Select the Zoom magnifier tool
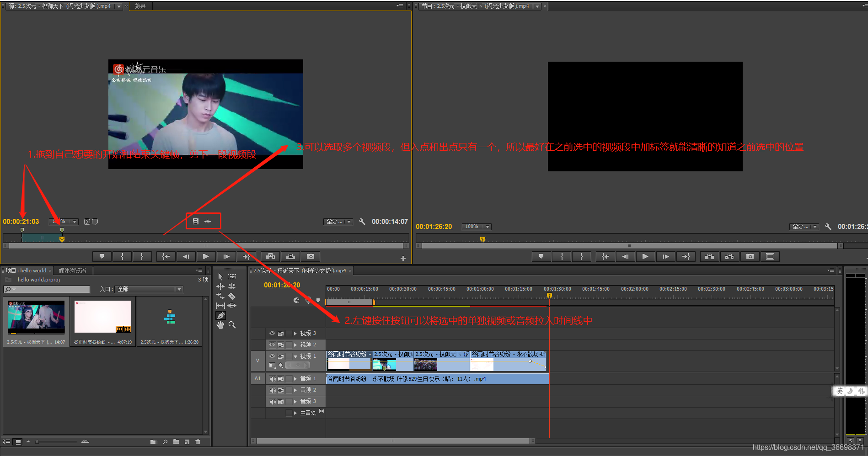Viewport: 868px width, 456px height. (232, 325)
